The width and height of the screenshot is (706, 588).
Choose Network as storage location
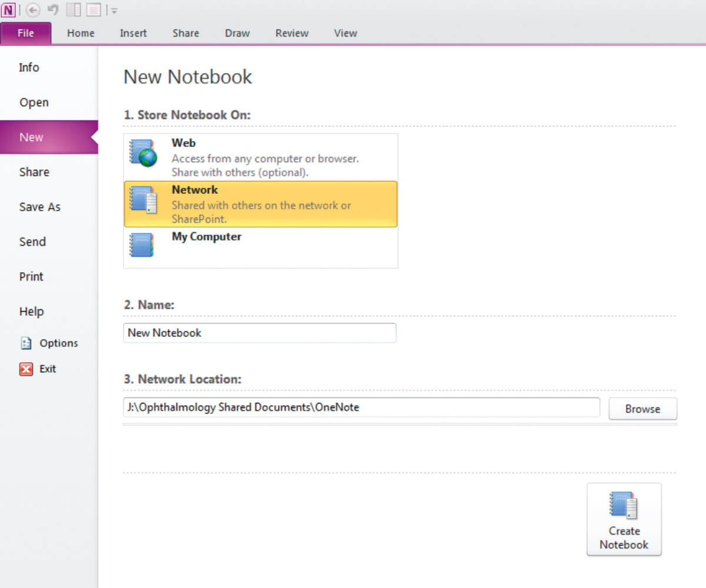(260, 204)
